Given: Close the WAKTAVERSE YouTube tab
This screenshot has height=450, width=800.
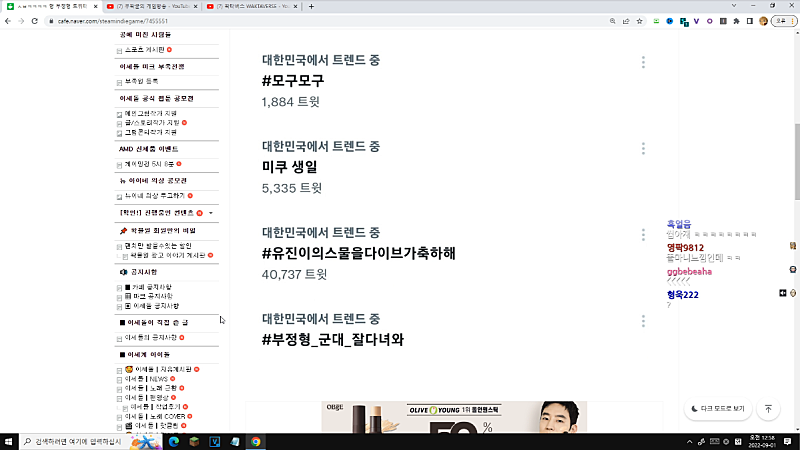Looking at the screenshot, I should pyautogui.click(x=295, y=6).
